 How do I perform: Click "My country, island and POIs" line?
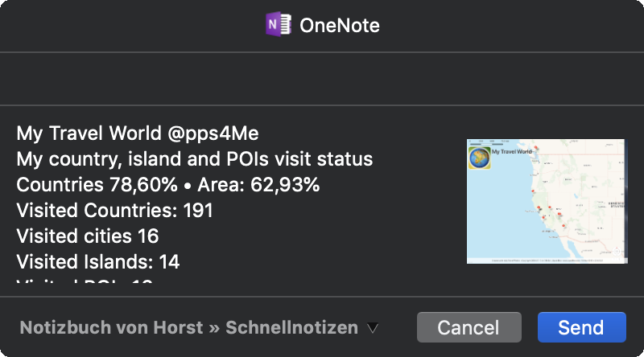pos(195,159)
